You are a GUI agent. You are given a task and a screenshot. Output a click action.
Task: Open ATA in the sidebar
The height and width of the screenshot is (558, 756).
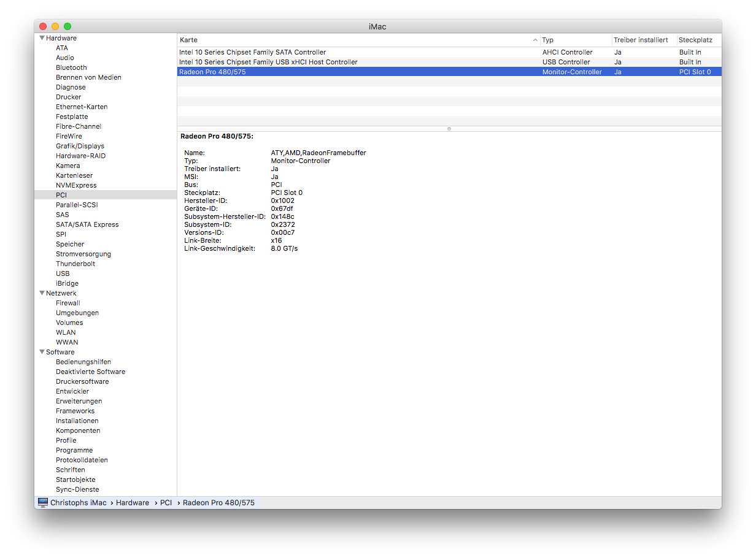62,48
